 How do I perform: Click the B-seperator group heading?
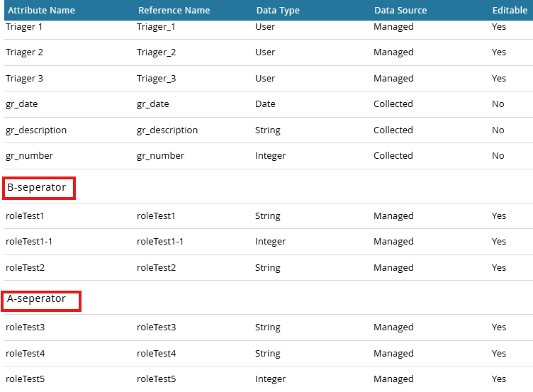[x=37, y=188]
